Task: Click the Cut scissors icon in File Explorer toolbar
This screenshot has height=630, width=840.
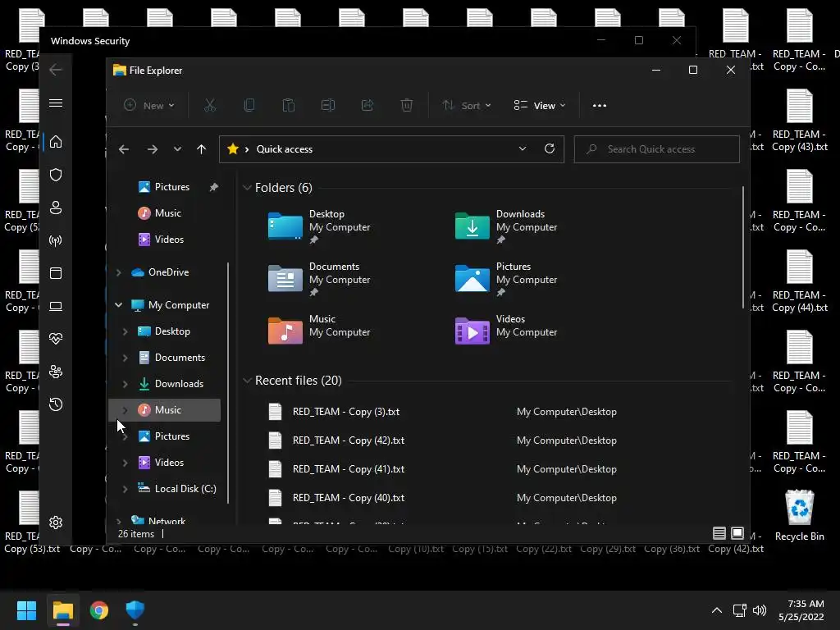Action: pos(210,106)
